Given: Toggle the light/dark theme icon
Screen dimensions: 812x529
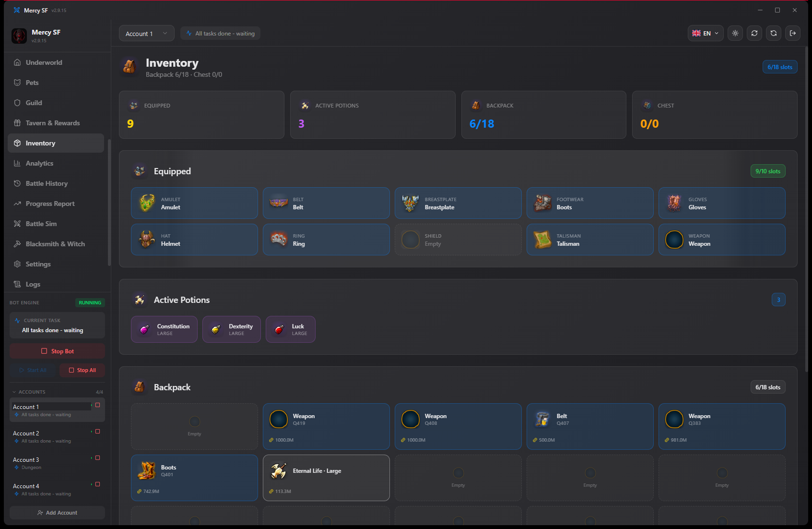Looking at the screenshot, I should [735, 33].
